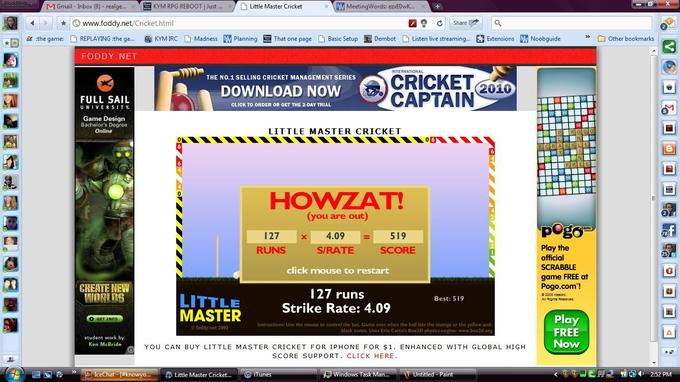Click the green share icon in right sidebar
This screenshot has width=680, height=382.
click(669, 46)
